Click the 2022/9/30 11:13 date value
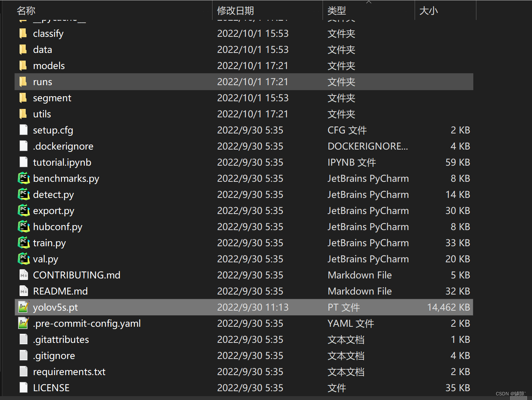532x400 pixels. point(253,307)
